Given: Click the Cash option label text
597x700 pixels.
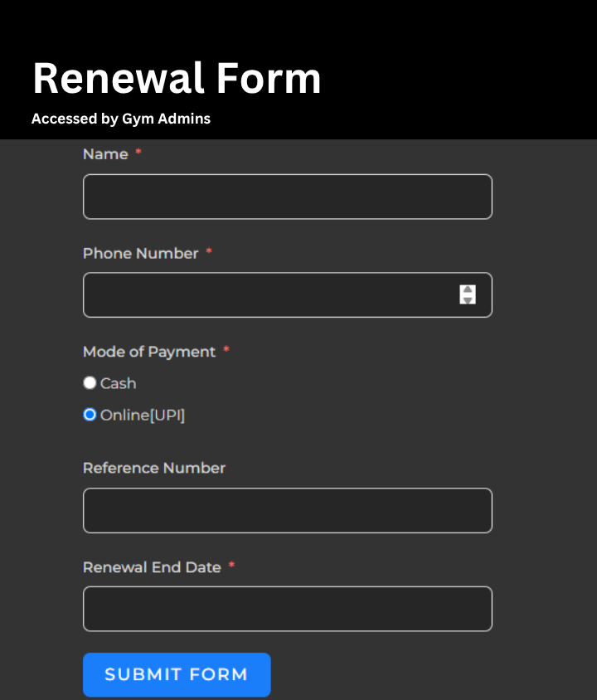Looking at the screenshot, I should point(118,383).
